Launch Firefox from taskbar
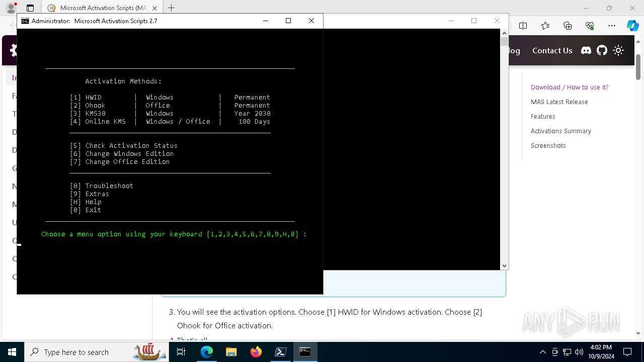The width and height of the screenshot is (644, 362). pos(256,352)
